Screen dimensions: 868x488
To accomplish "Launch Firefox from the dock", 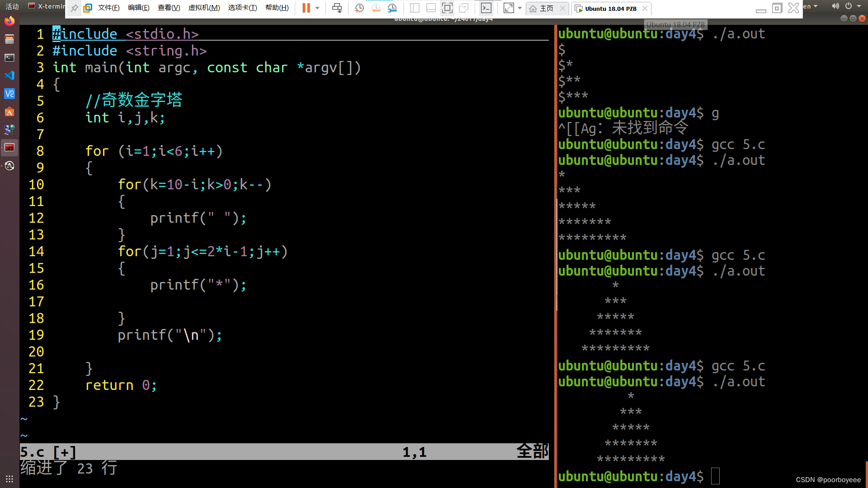I will pyautogui.click(x=9, y=21).
